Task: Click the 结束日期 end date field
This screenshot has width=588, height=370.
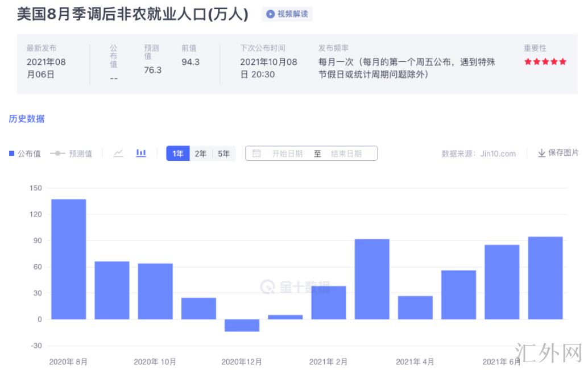Action: [346, 153]
